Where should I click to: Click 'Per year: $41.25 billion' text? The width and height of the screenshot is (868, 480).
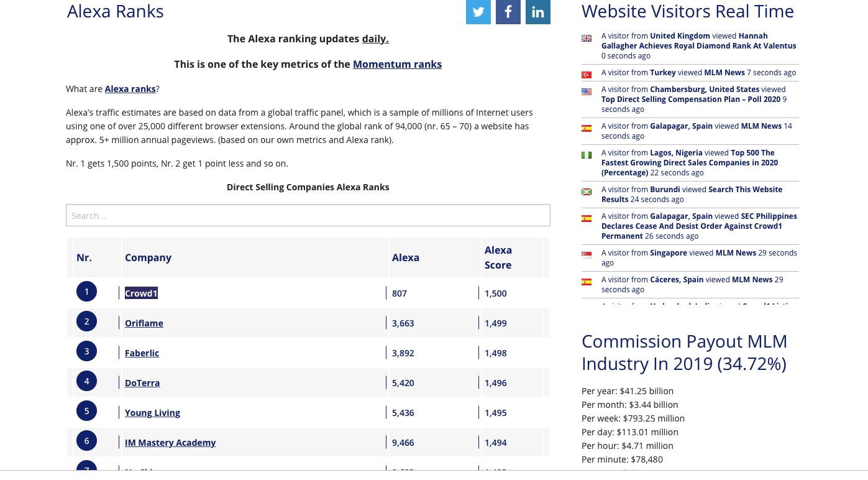click(628, 391)
